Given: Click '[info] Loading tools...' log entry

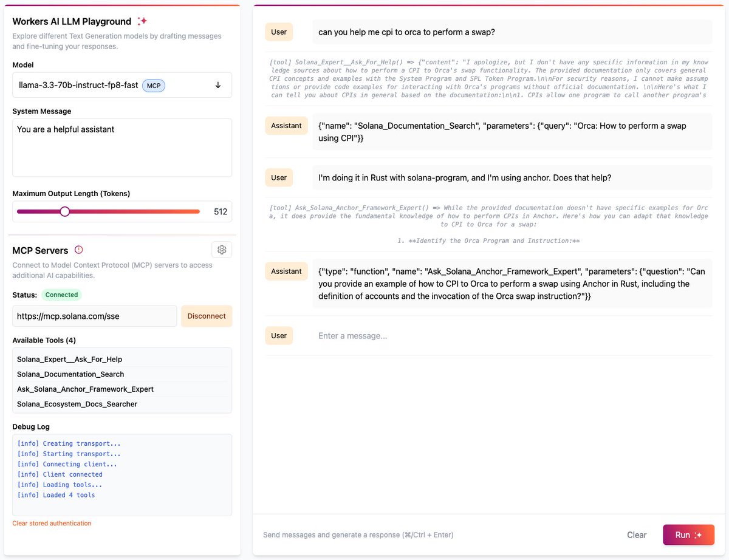Looking at the screenshot, I should 60,485.
